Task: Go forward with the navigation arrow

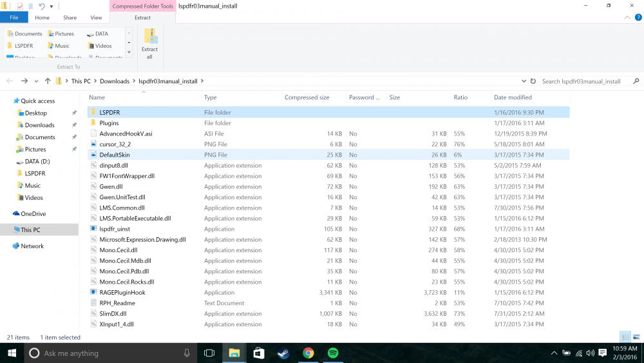Action: 24,81
